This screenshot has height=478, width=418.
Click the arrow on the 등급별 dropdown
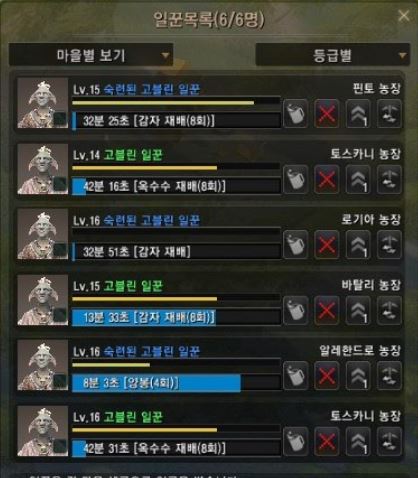pos(402,55)
